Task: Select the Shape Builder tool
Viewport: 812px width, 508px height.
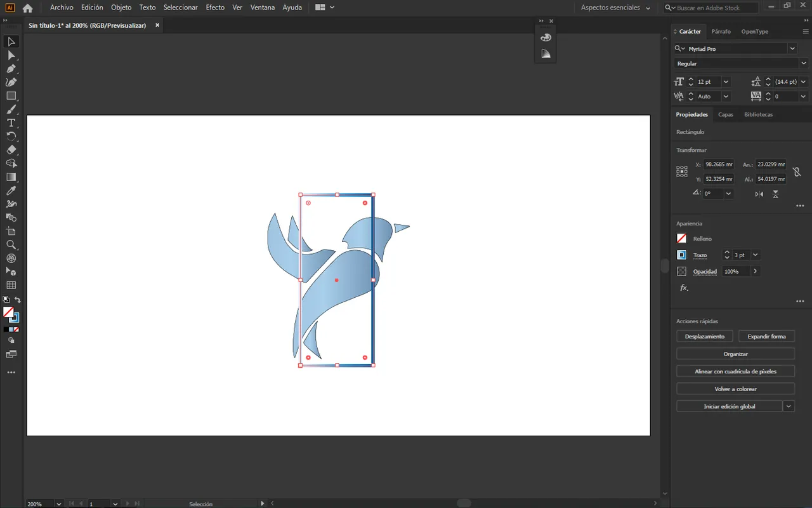Action: (11, 163)
